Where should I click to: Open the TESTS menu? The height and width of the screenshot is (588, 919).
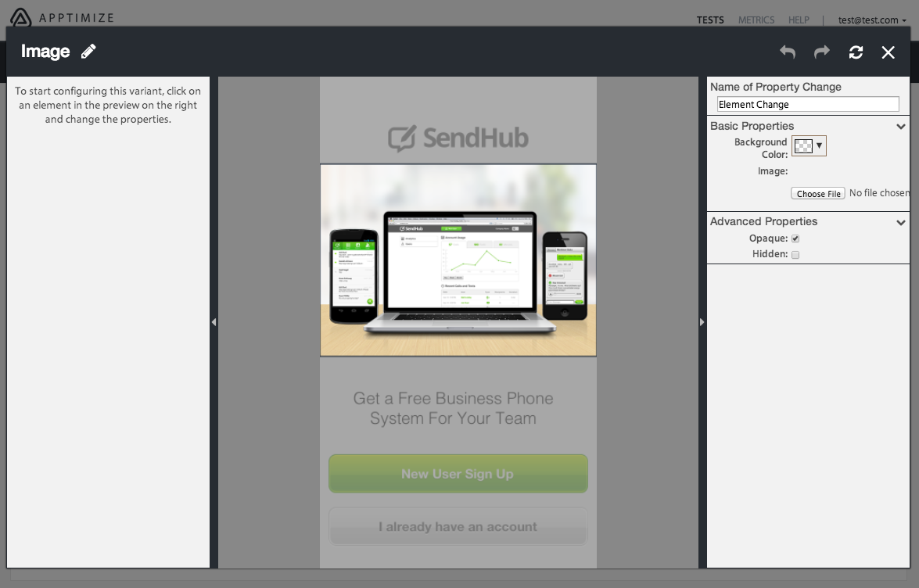(710, 20)
